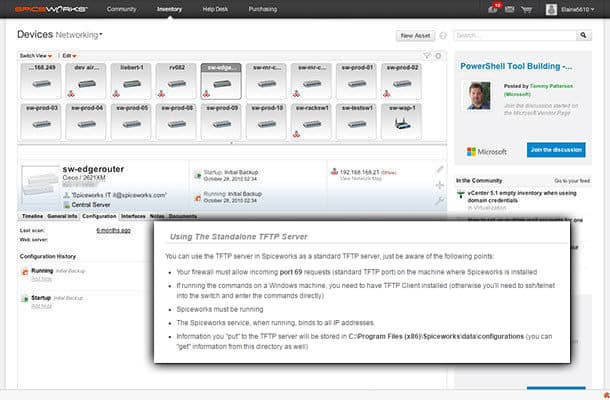The image size is (610, 400).
Task: Click the sw-edgerouter device image
Action: point(41,185)
